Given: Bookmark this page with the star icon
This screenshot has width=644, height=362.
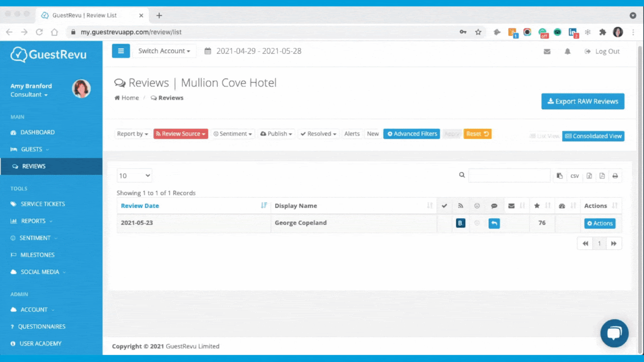Looking at the screenshot, I should coord(478,32).
